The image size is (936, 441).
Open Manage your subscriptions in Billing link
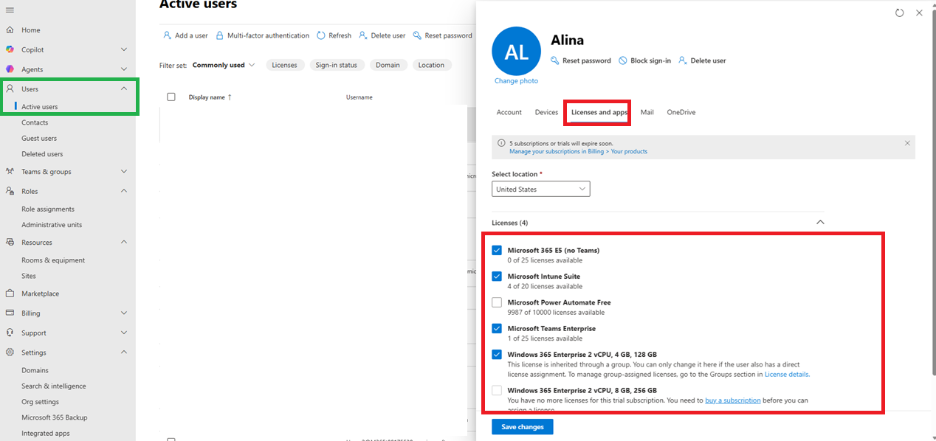click(x=578, y=152)
